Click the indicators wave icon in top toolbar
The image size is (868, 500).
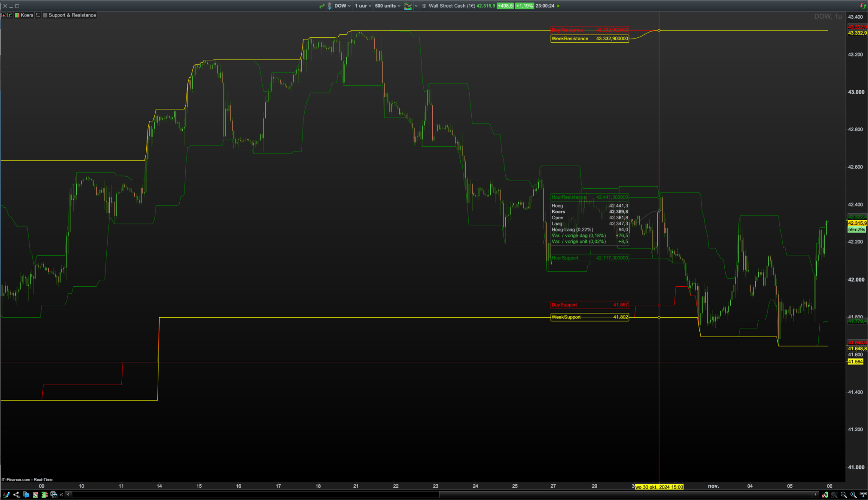[408, 6]
